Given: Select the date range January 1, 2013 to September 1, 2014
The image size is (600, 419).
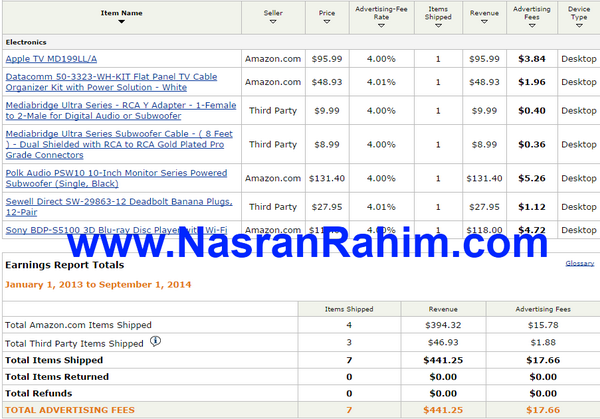Looking at the screenshot, I should (x=98, y=285).
